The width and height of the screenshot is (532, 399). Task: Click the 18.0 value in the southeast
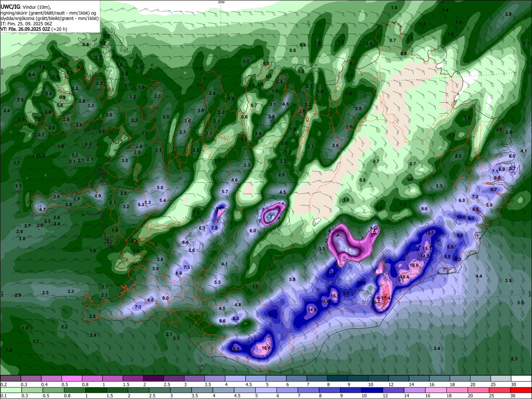pos(414,265)
